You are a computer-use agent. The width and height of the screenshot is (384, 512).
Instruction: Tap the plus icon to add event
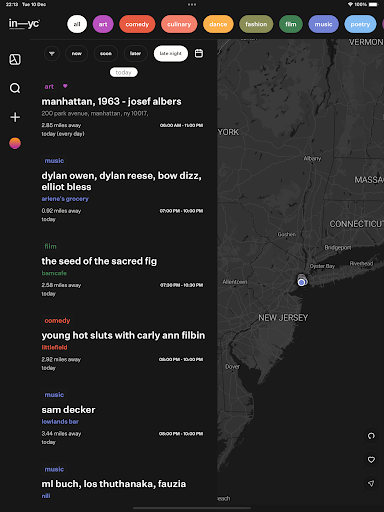15,117
